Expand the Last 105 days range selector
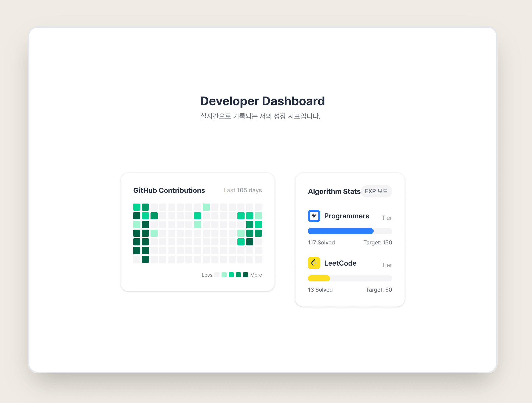 (242, 190)
